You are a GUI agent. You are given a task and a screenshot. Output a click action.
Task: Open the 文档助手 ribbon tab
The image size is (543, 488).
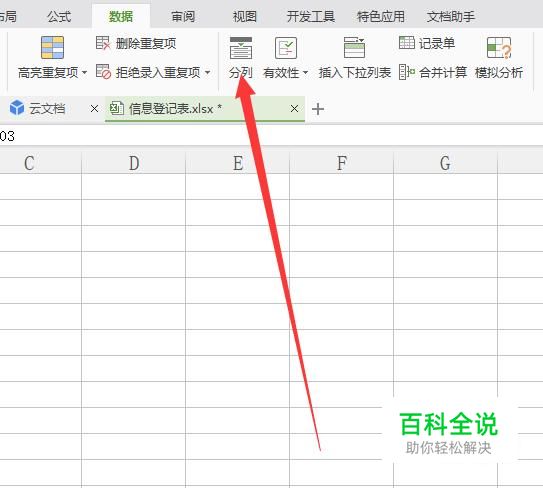[450, 16]
